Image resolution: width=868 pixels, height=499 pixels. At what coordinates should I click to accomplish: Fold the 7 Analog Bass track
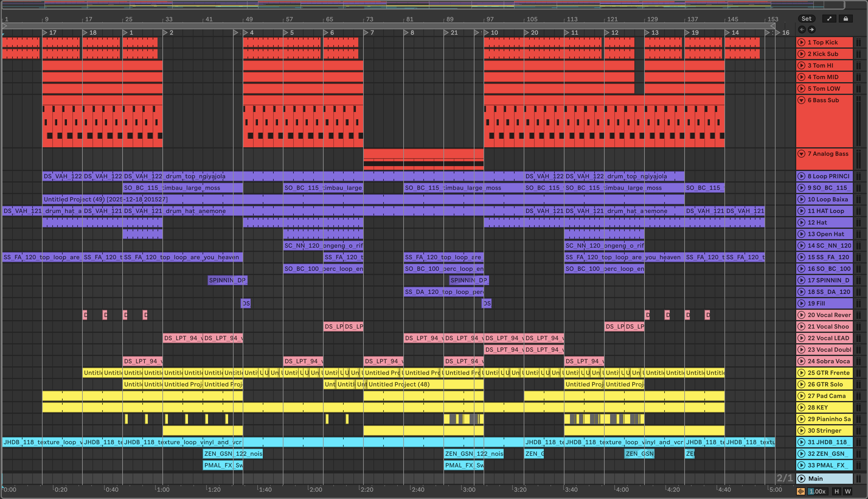801,154
